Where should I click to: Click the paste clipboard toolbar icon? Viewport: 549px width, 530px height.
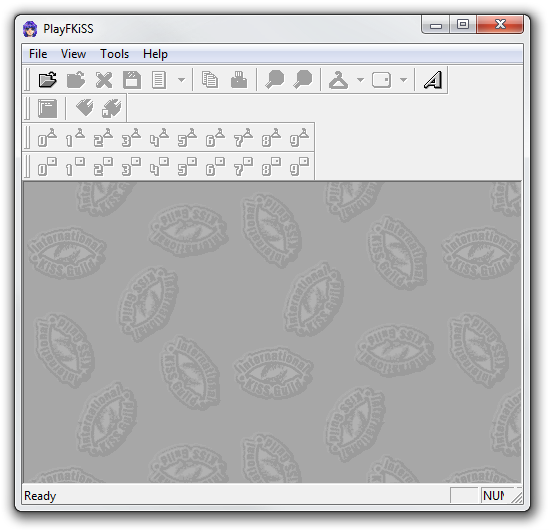pos(239,80)
